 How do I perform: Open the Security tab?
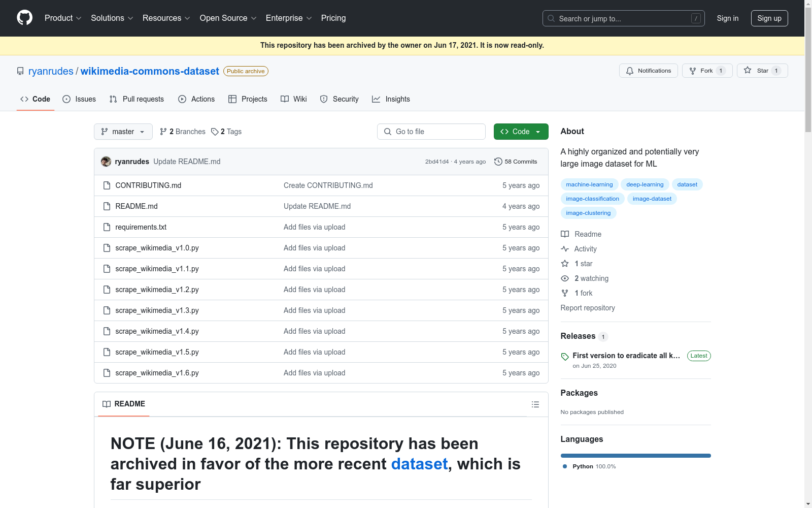tap(340, 99)
